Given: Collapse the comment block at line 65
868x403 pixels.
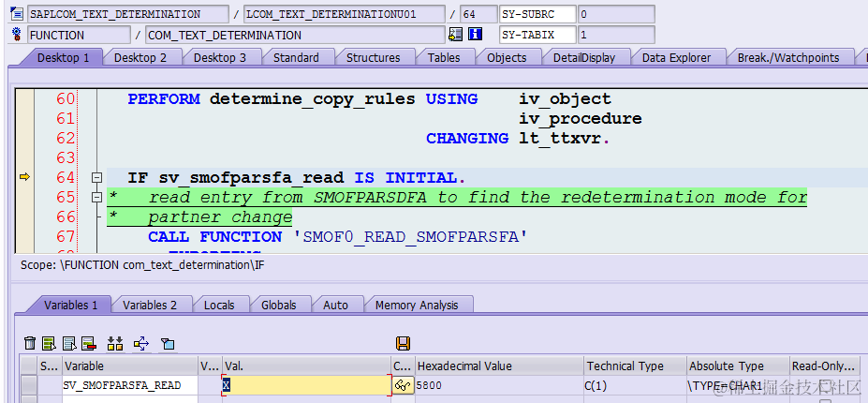Looking at the screenshot, I should pos(96,198).
